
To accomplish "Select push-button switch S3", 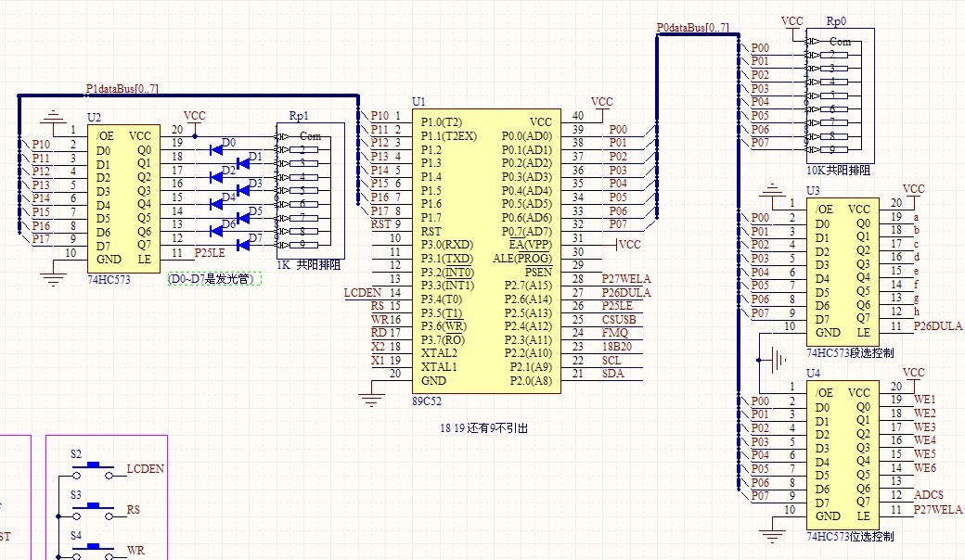I will [94, 511].
